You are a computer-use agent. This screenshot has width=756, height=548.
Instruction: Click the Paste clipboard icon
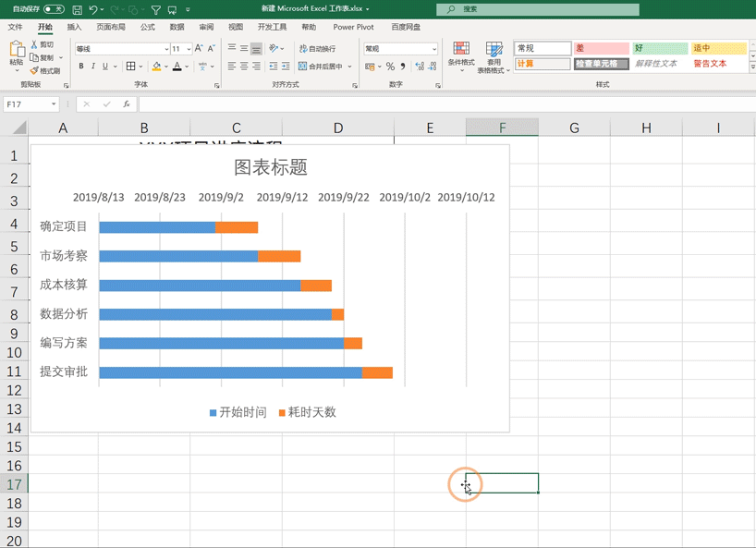click(17, 49)
